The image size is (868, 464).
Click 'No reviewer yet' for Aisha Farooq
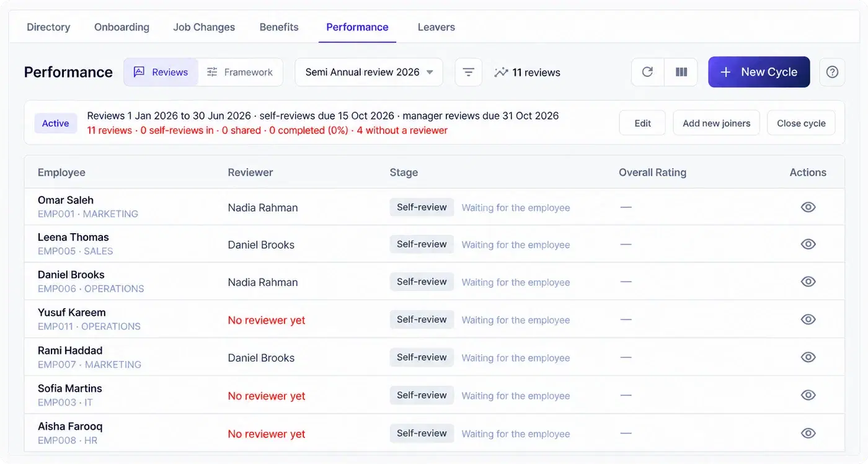coord(267,434)
